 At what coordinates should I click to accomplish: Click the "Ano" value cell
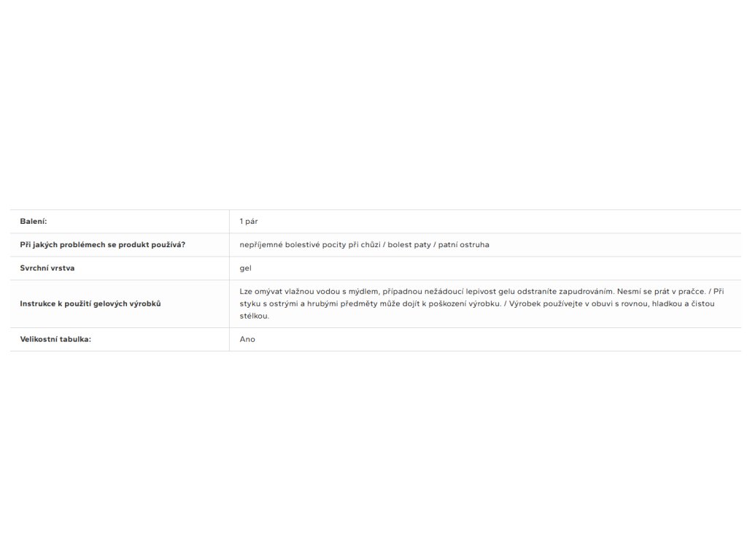[x=247, y=339]
